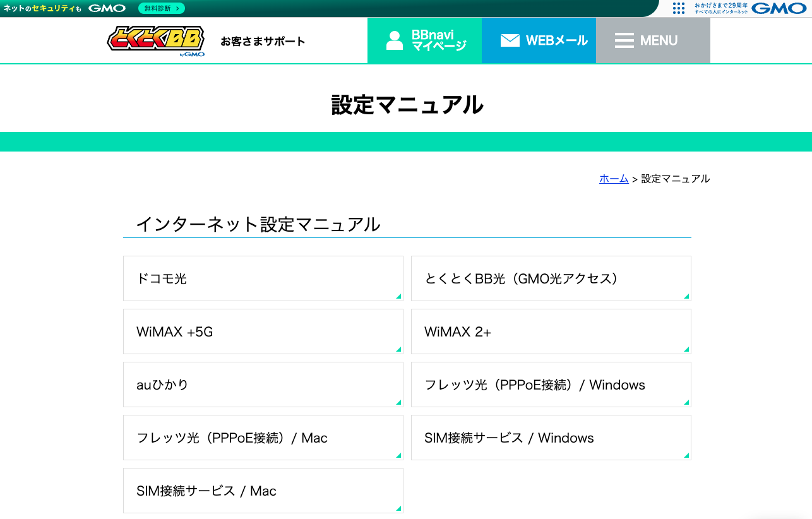
Task: Open the ドコモ光 manual
Action: (x=263, y=278)
